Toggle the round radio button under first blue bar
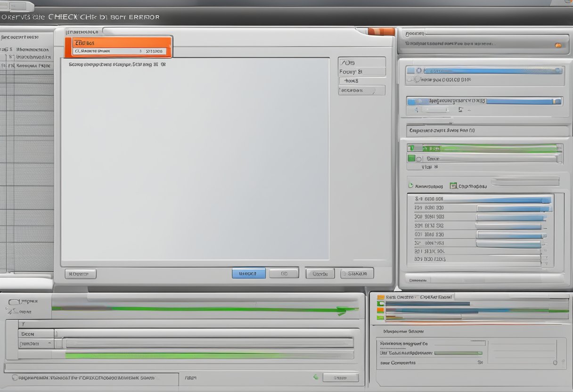 click(417, 80)
